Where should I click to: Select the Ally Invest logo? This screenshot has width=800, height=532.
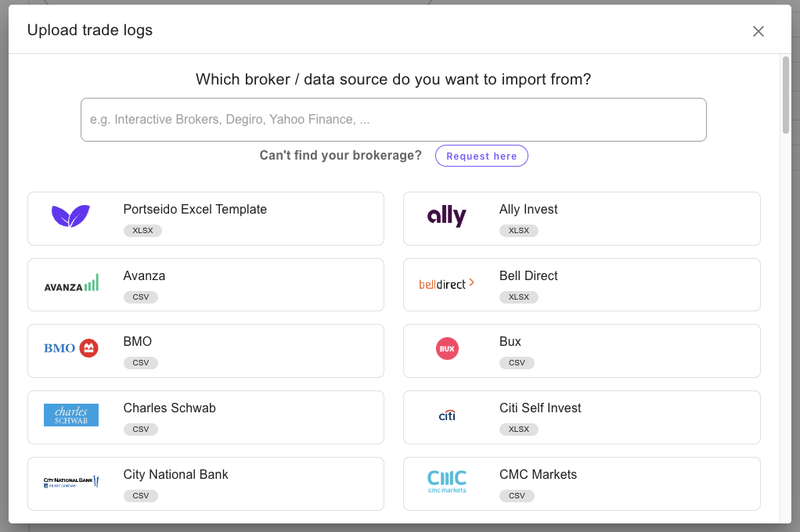tap(447, 216)
